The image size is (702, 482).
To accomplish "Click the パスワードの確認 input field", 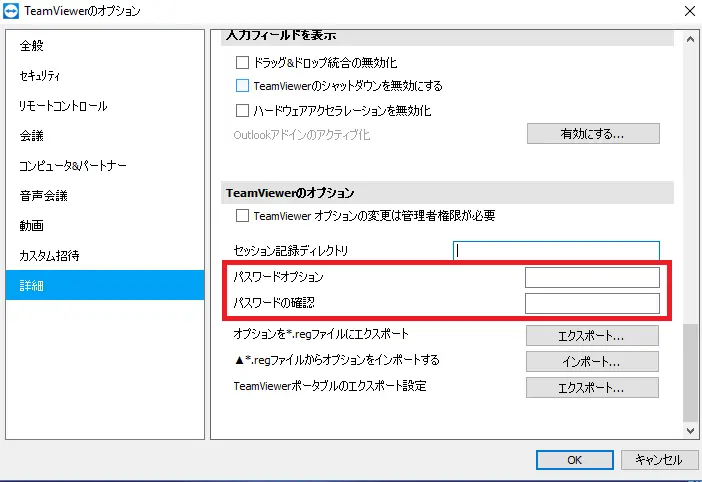I will 592,303.
